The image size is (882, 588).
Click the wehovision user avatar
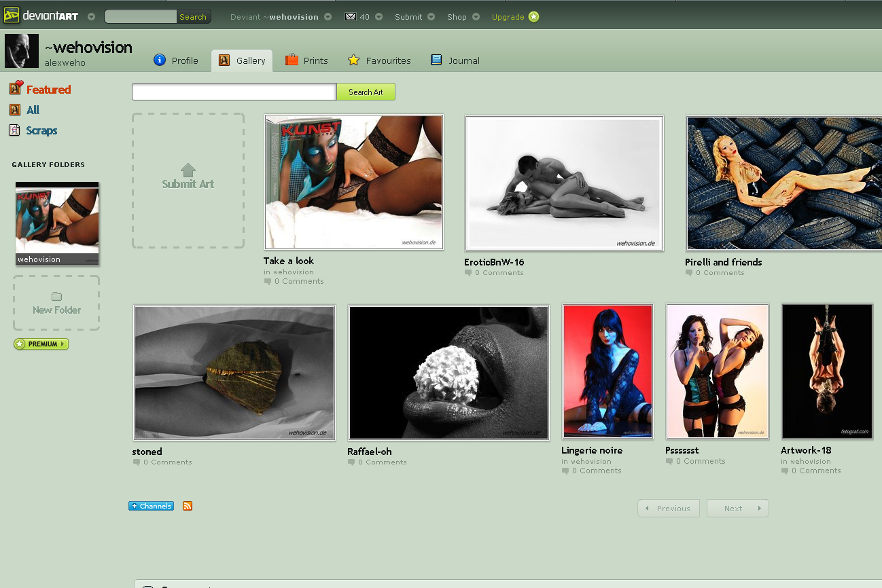tap(22, 52)
